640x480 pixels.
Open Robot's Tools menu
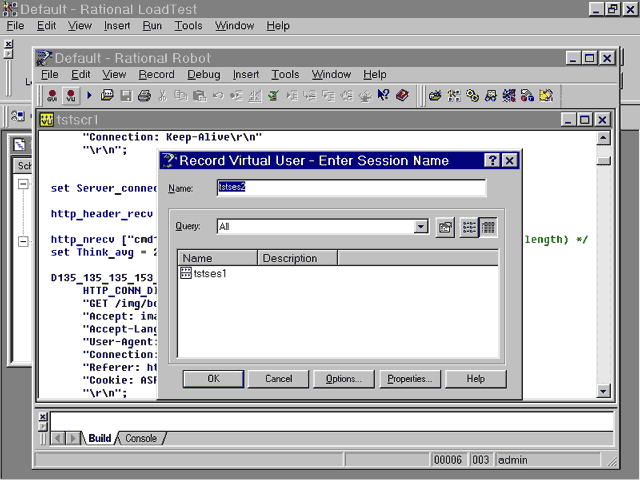(x=285, y=74)
